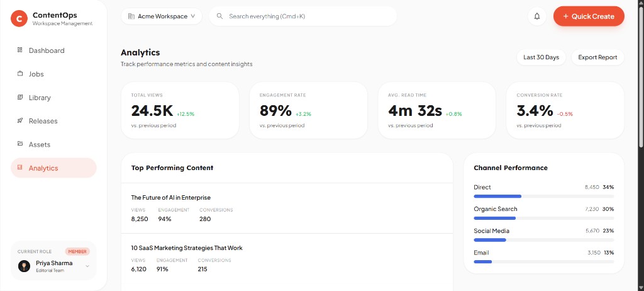This screenshot has width=644, height=291.
Task: Click the MEMBER role badge
Action: pos(77,251)
